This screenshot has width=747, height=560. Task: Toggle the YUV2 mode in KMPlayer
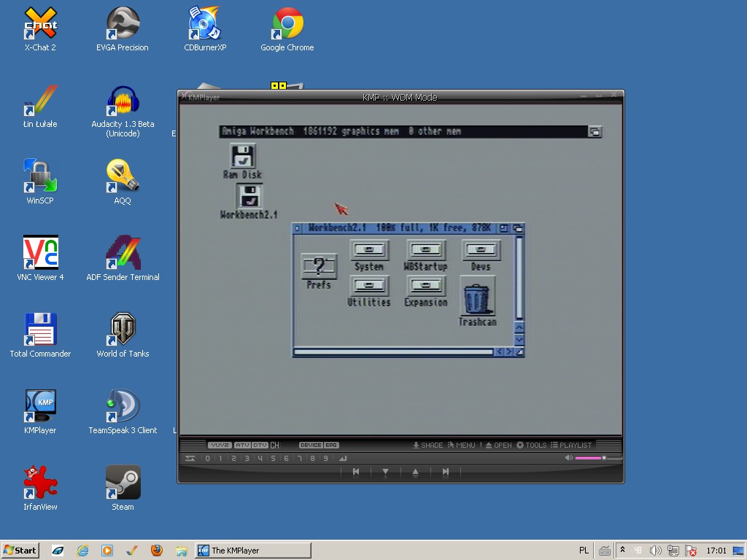coord(220,446)
